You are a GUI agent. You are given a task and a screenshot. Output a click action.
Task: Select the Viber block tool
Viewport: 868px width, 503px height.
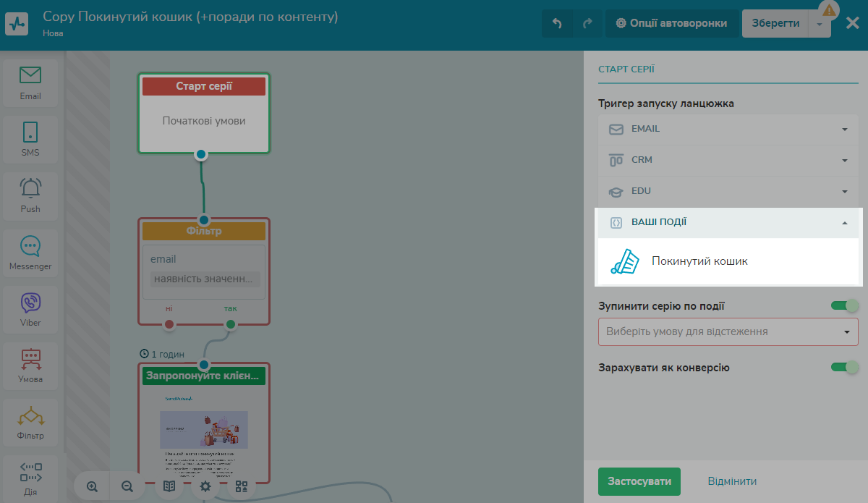pos(30,309)
